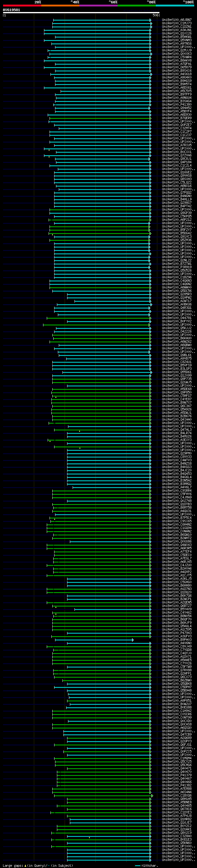Click the orange ~40% identity legend segment

tap(60, 6)
